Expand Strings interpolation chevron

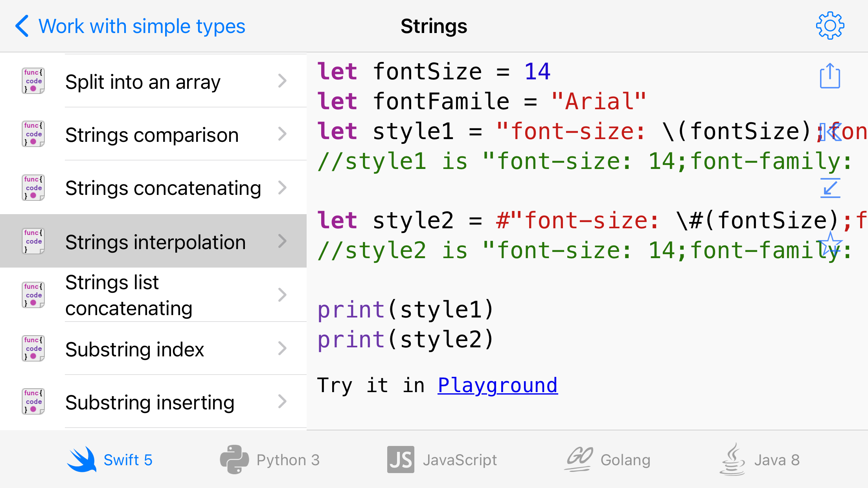pyautogui.click(x=282, y=241)
